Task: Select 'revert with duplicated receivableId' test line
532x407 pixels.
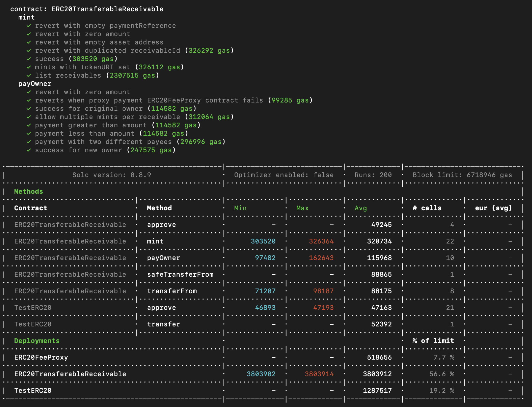Action: tap(107, 51)
